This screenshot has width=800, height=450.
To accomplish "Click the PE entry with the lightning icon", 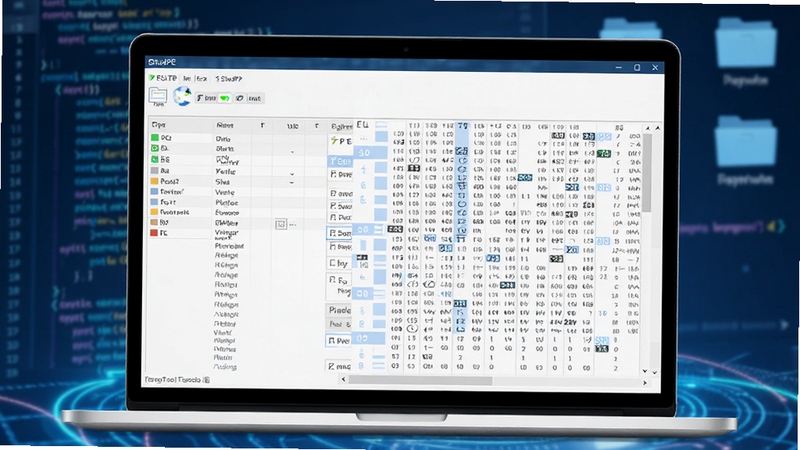I will point(340,141).
